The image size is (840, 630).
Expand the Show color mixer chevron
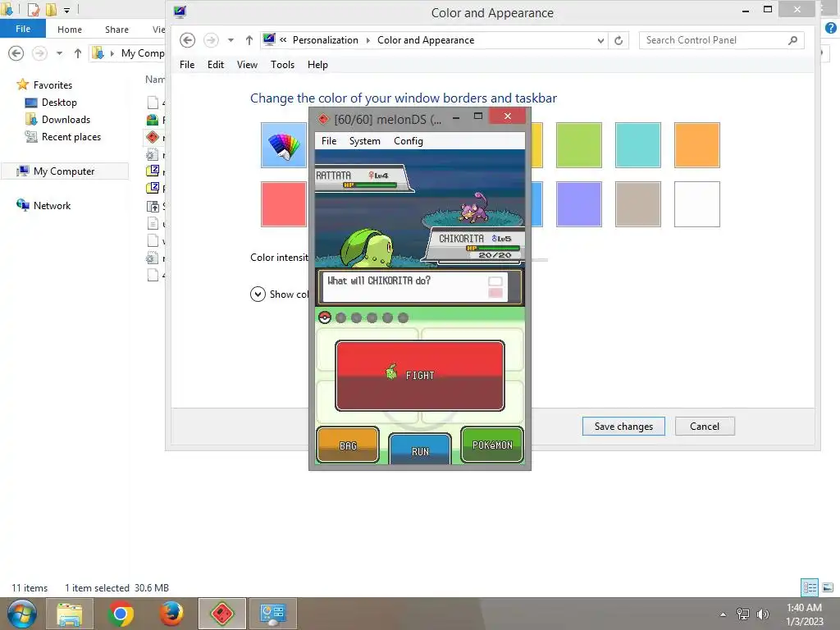pyautogui.click(x=258, y=294)
